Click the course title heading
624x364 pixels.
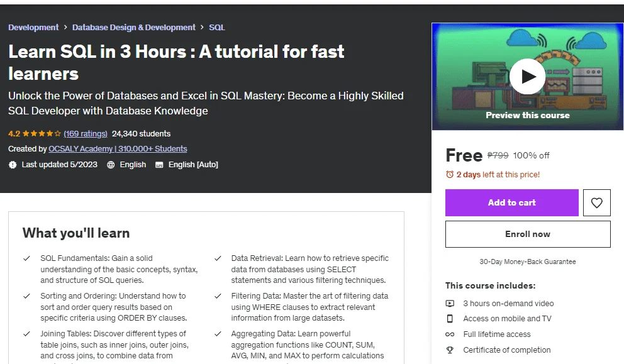point(176,62)
